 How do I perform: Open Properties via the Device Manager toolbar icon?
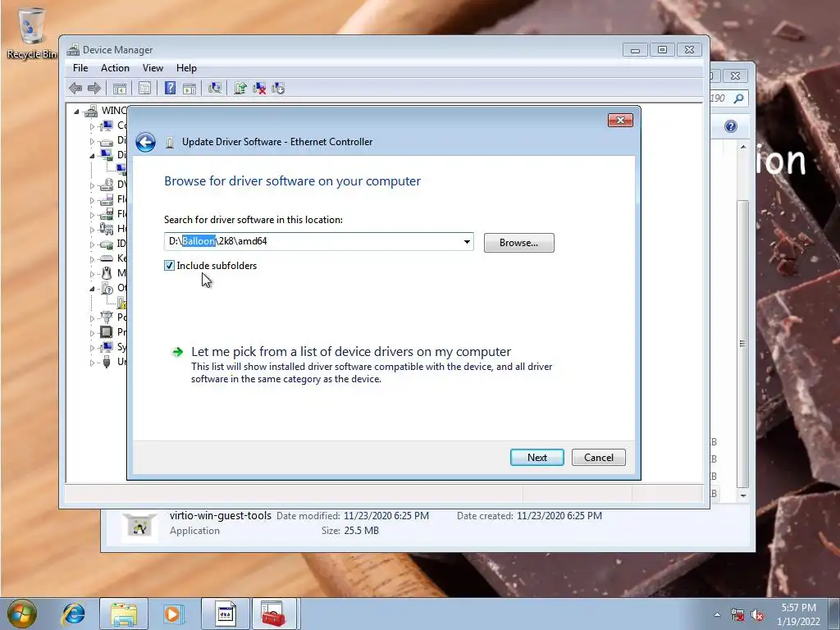click(x=144, y=89)
